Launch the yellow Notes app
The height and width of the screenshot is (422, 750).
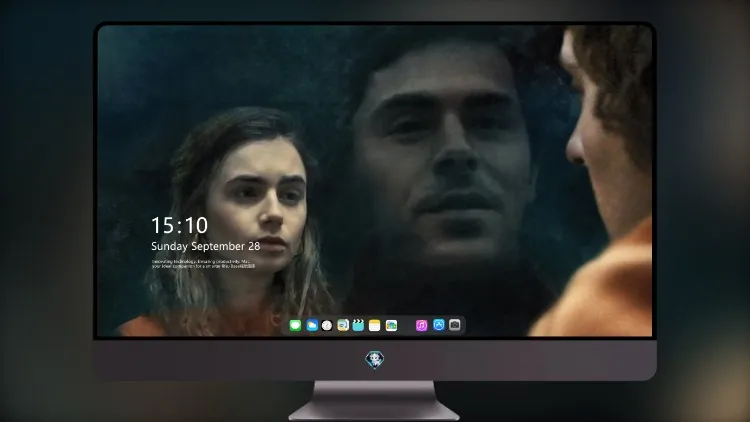click(x=375, y=325)
